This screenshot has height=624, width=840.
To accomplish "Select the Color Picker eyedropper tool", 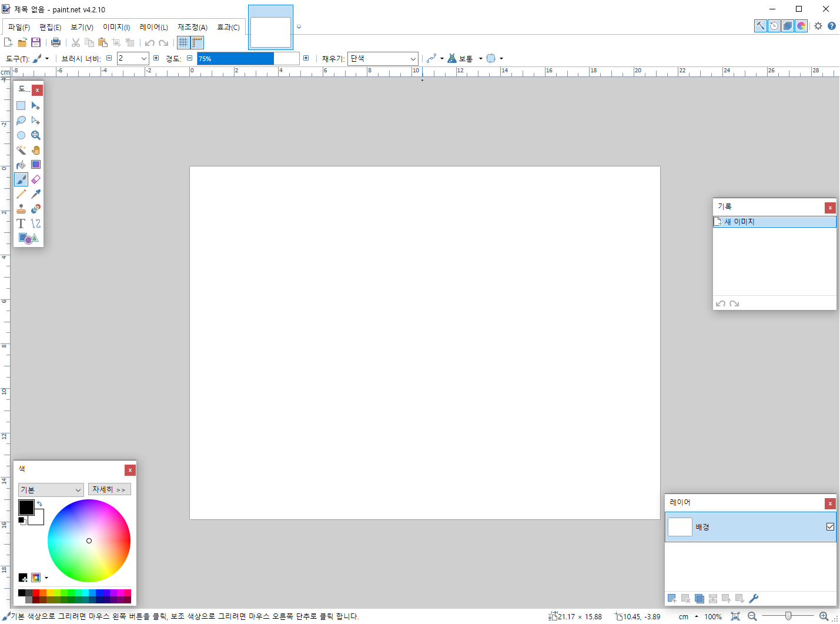I will (x=36, y=194).
